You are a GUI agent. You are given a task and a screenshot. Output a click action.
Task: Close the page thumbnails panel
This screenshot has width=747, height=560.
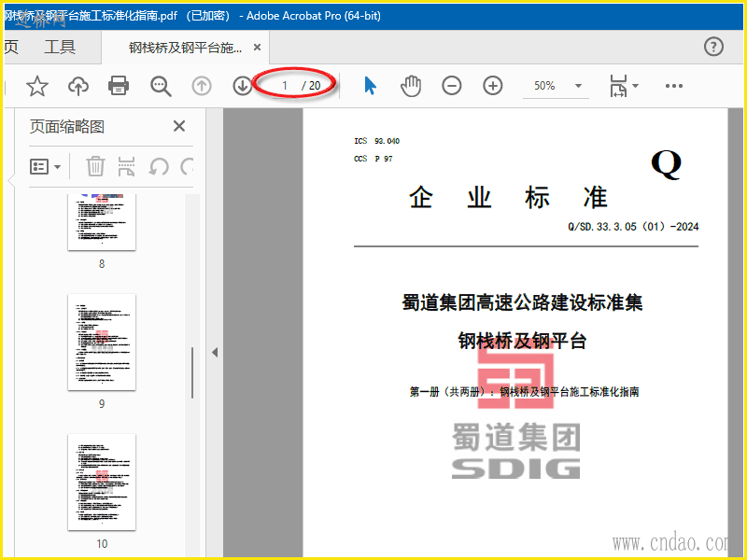(x=179, y=126)
